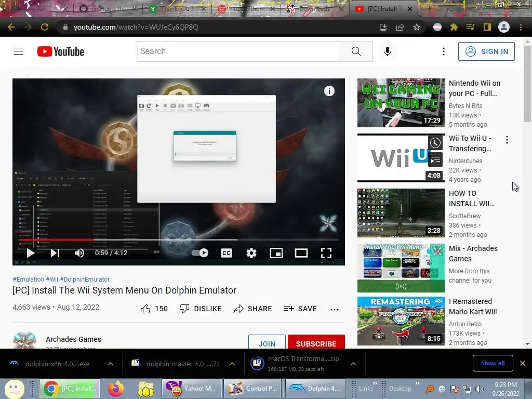This screenshot has width=532, height=399.
Task: Click the JOIN channel button
Action: [267, 342]
